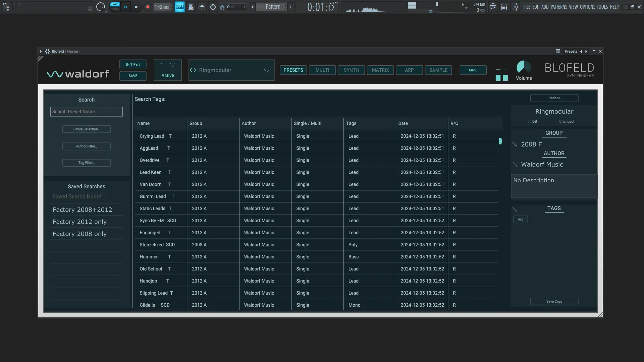Viewport: 644px width, 362px height.
Task: Switch to the MATRIX tab
Action: point(380,70)
